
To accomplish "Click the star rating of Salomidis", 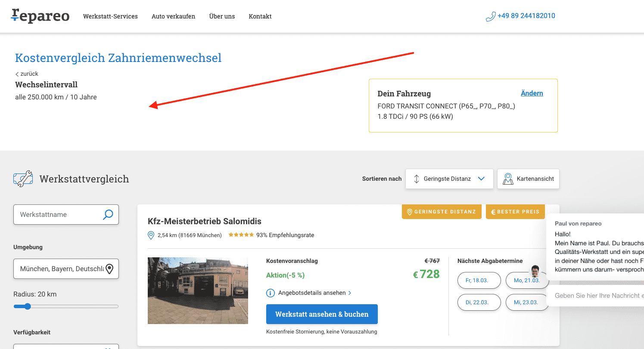I will (x=241, y=235).
